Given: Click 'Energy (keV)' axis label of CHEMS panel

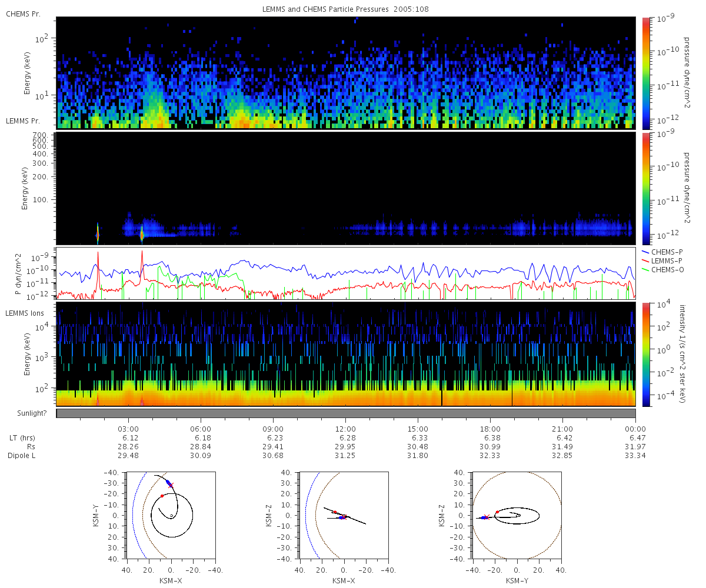Looking at the screenshot, I should point(27,73).
